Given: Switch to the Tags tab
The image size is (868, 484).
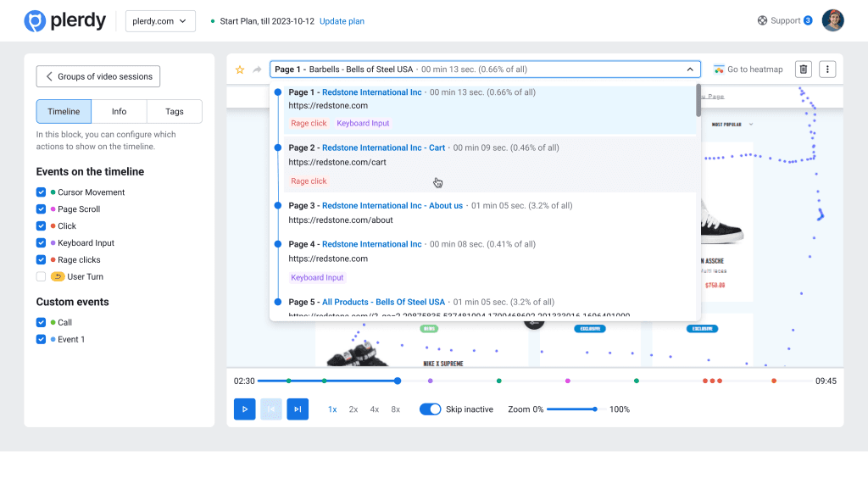Looking at the screenshot, I should tap(174, 112).
